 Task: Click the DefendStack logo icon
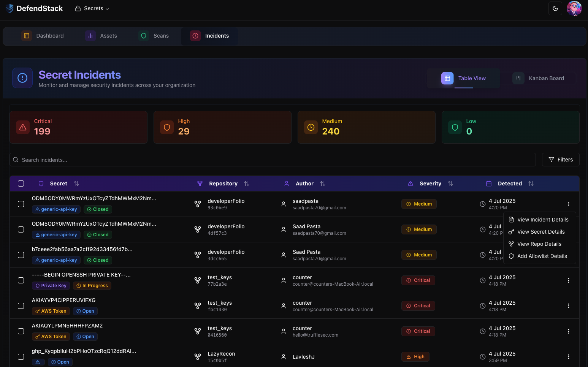click(x=10, y=8)
